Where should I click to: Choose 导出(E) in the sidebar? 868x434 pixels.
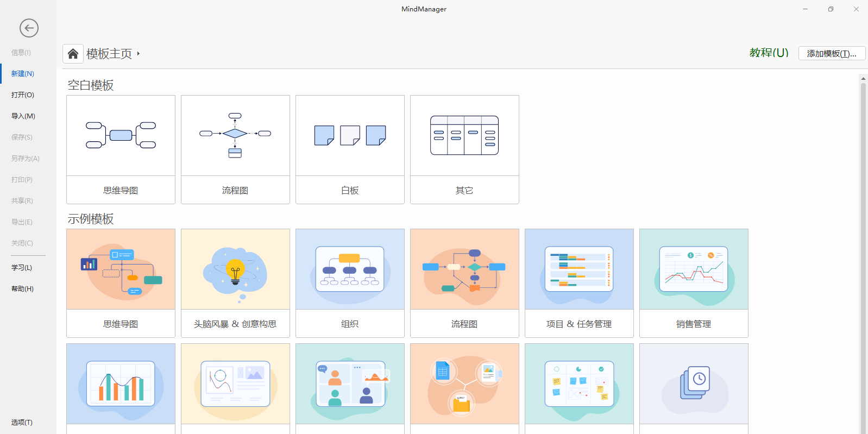22,222
